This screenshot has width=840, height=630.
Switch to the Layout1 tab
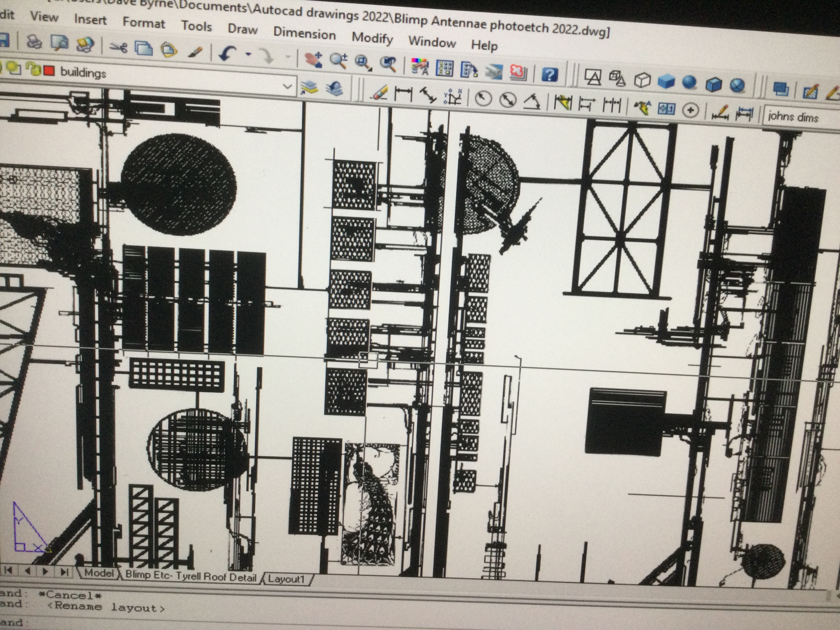point(286,579)
